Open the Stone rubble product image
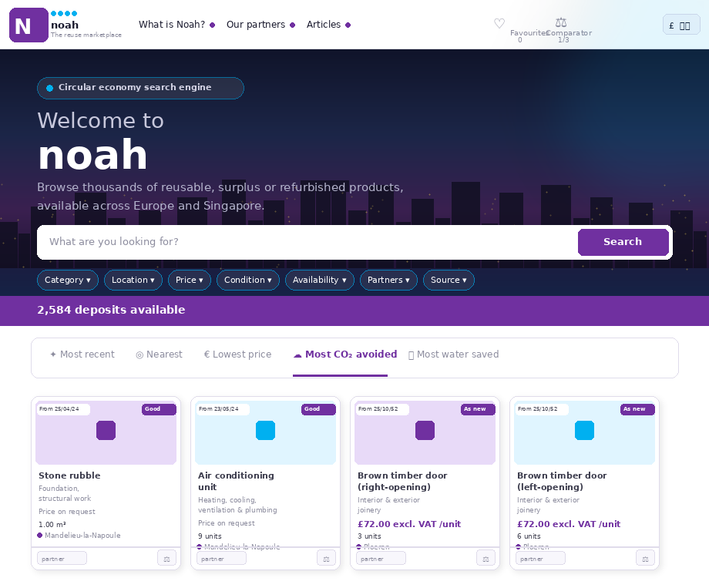This screenshot has height=588, width=709. click(x=106, y=432)
